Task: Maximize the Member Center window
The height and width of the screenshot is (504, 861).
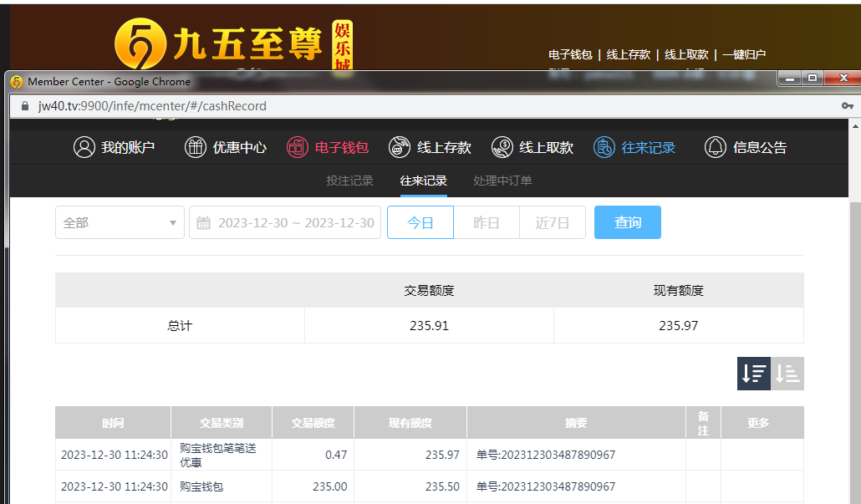Action: point(813,78)
